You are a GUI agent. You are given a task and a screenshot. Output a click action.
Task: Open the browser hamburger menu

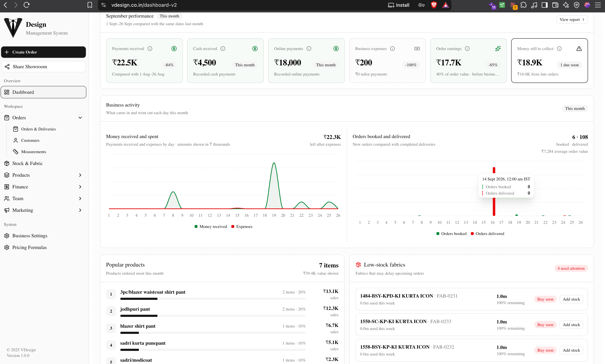click(x=598, y=5)
